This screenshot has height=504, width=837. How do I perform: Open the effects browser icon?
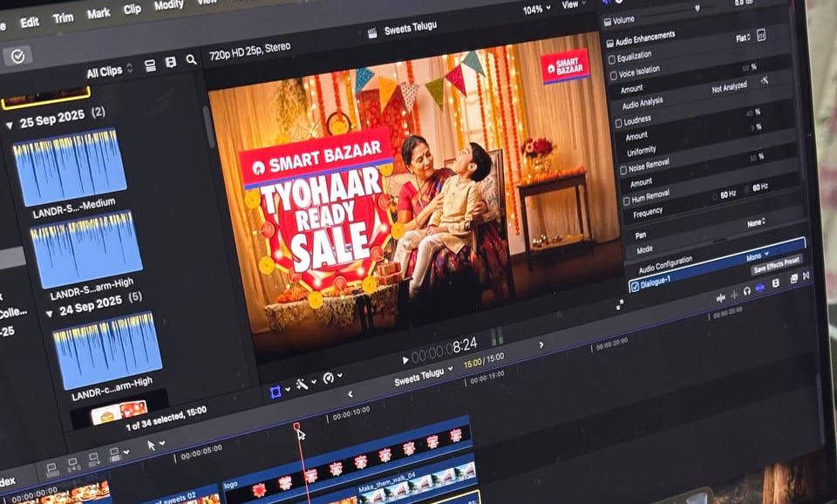coord(793,279)
